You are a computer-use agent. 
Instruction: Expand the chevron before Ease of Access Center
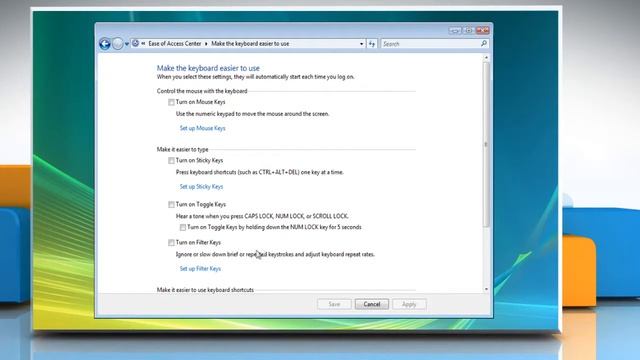(143, 43)
